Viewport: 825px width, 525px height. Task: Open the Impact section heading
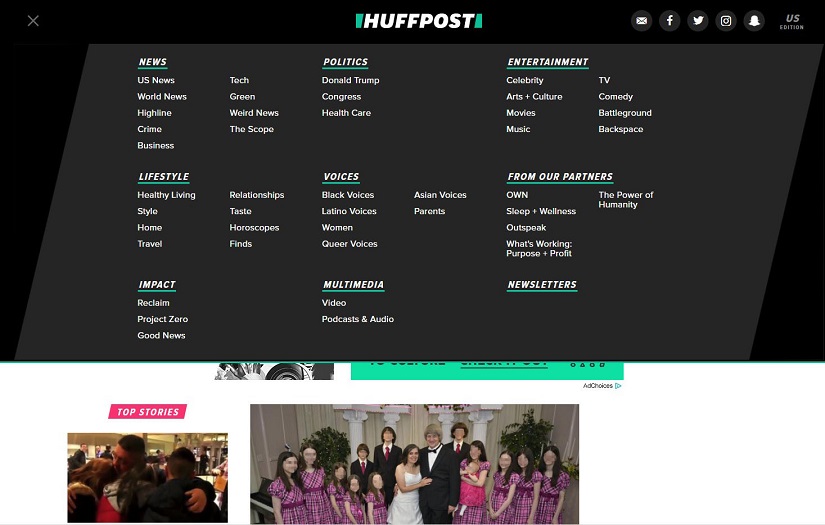[157, 285]
